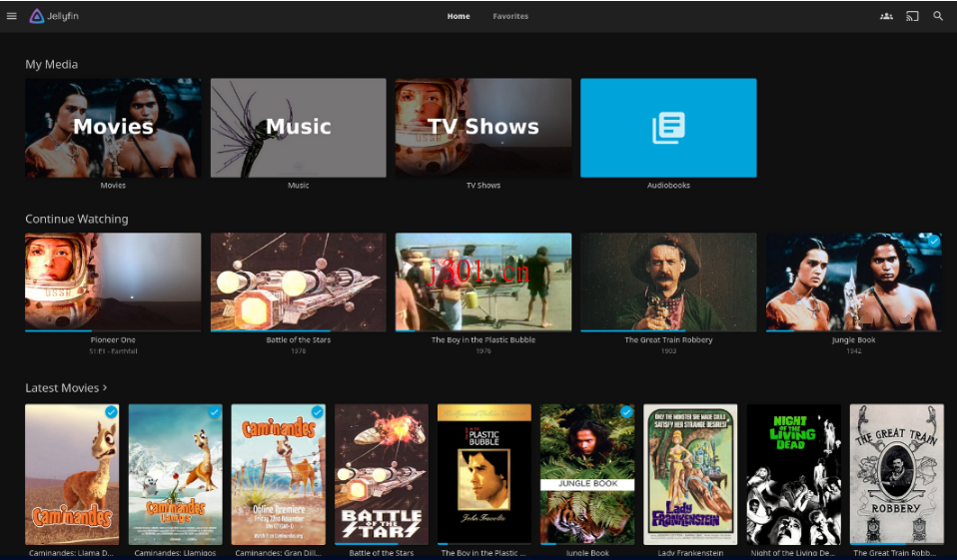
Task: Open the hamburger navigation menu
Action: (12, 16)
